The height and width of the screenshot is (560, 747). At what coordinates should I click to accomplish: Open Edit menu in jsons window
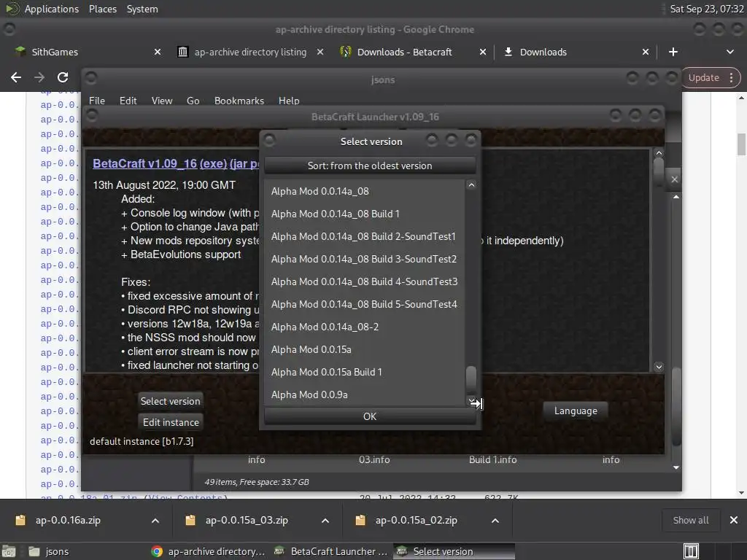point(128,101)
